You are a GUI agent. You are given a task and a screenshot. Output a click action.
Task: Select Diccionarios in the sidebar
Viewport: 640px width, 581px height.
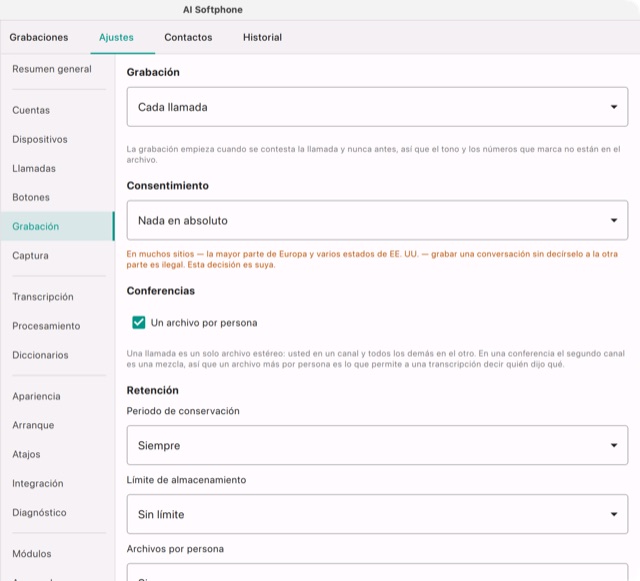coord(40,355)
